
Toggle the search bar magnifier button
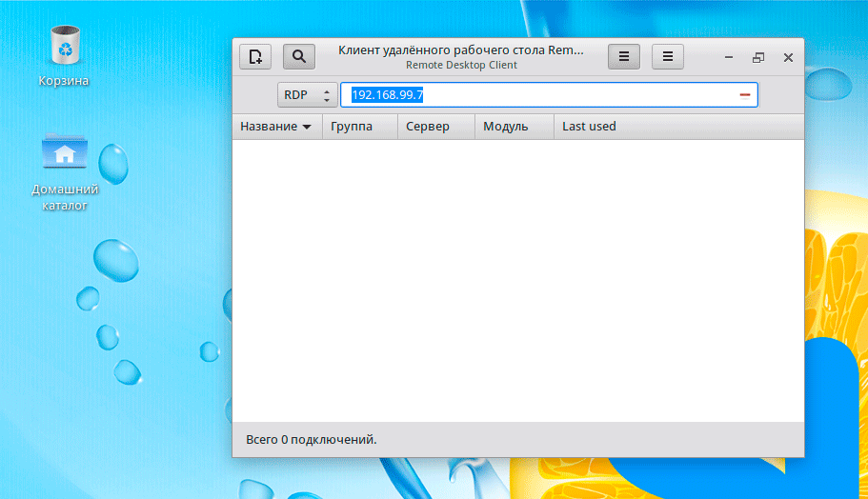tap(299, 57)
